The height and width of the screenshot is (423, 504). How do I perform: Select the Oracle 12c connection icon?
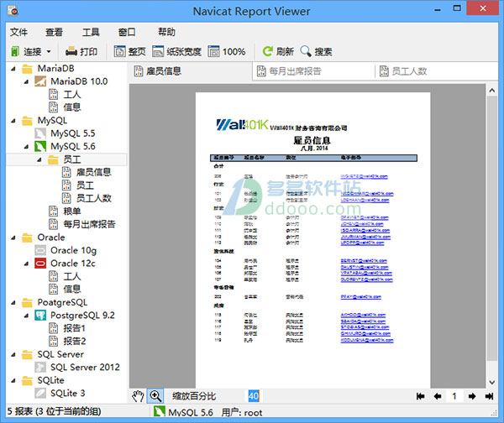40,264
